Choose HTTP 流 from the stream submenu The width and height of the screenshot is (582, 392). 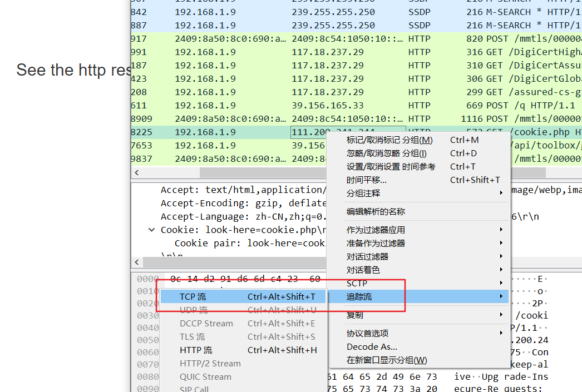point(196,350)
